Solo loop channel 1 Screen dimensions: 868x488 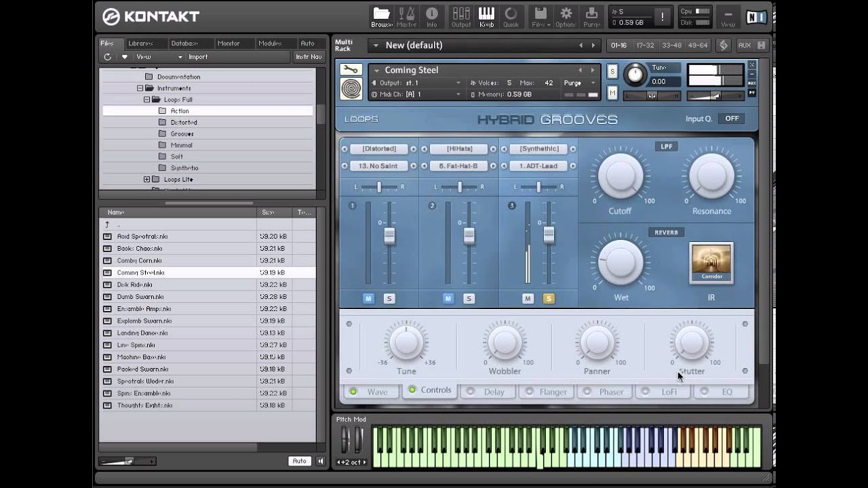[x=389, y=298]
